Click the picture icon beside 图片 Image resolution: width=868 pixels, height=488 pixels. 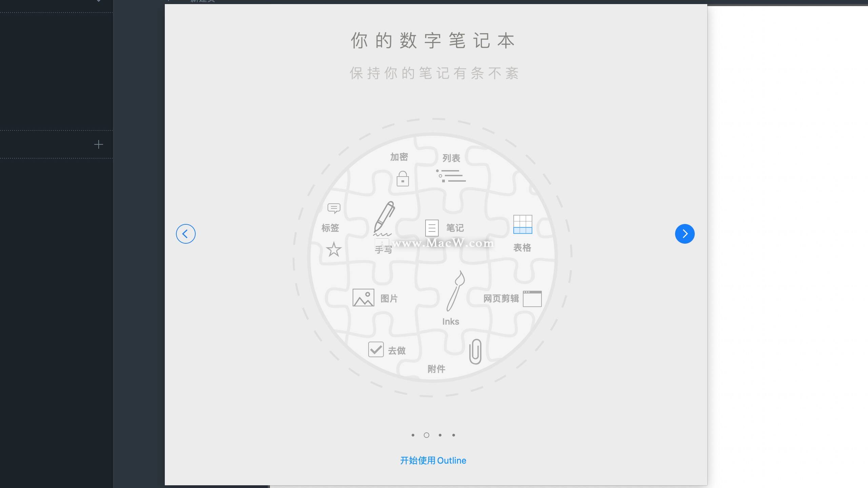point(363,298)
